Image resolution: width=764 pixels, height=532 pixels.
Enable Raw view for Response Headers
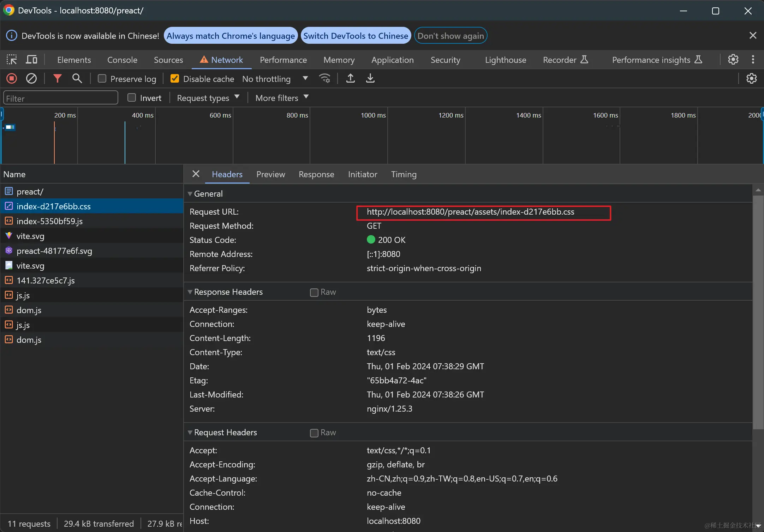pos(314,292)
